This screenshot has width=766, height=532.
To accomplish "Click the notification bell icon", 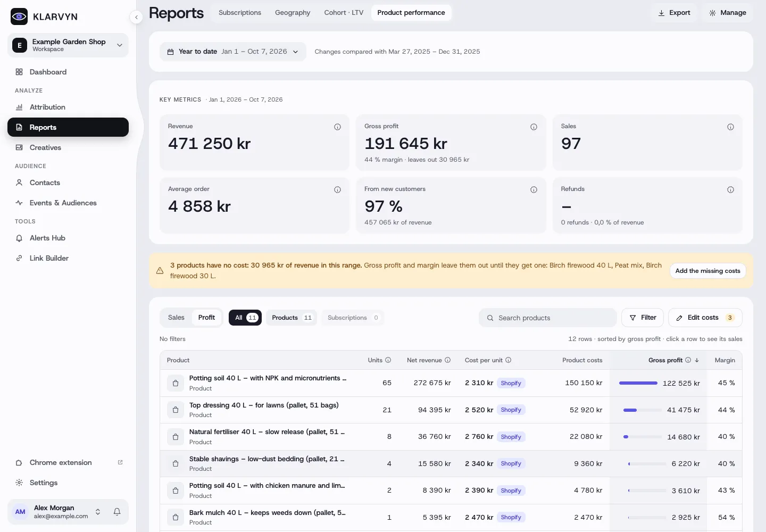I will 117,512.
